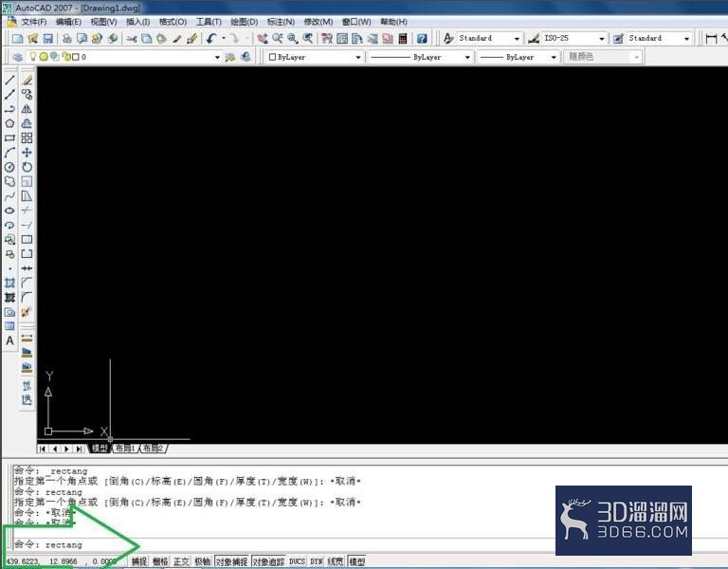This screenshot has width=728, height=569.
Task: Open the 帮助(H) menu
Action: tap(393, 22)
